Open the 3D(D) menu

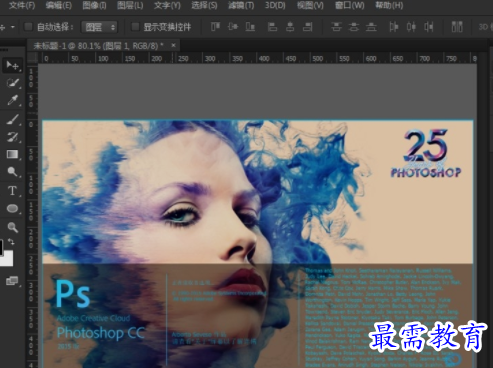pos(275,6)
